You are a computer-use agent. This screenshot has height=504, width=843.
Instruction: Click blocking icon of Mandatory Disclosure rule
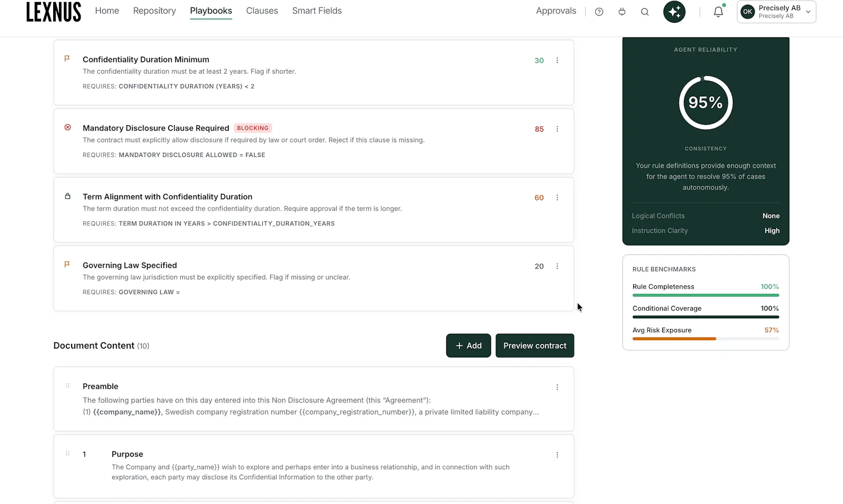pos(67,127)
